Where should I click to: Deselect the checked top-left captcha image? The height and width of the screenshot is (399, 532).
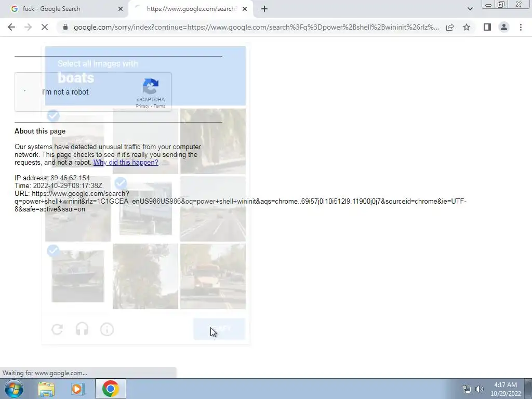[78, 141]
